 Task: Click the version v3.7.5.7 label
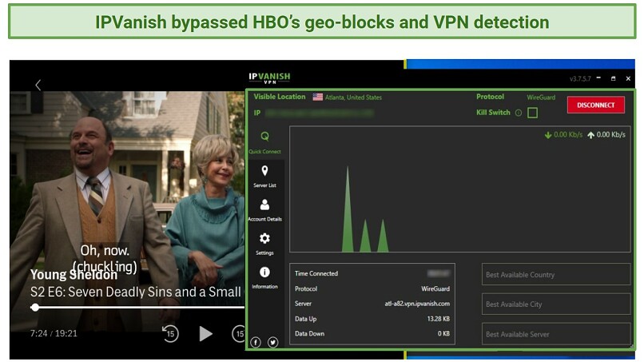(580, 78)
